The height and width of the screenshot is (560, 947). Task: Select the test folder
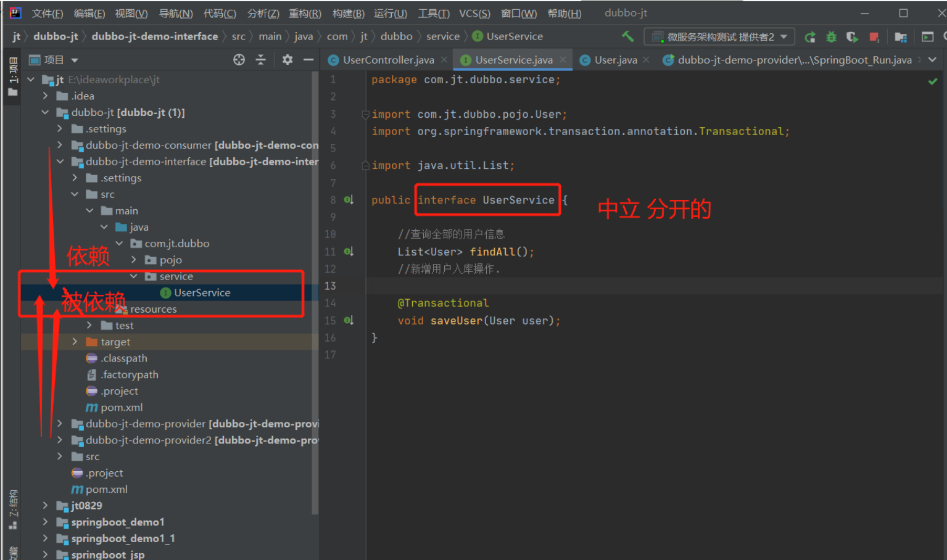pos(117,325)
